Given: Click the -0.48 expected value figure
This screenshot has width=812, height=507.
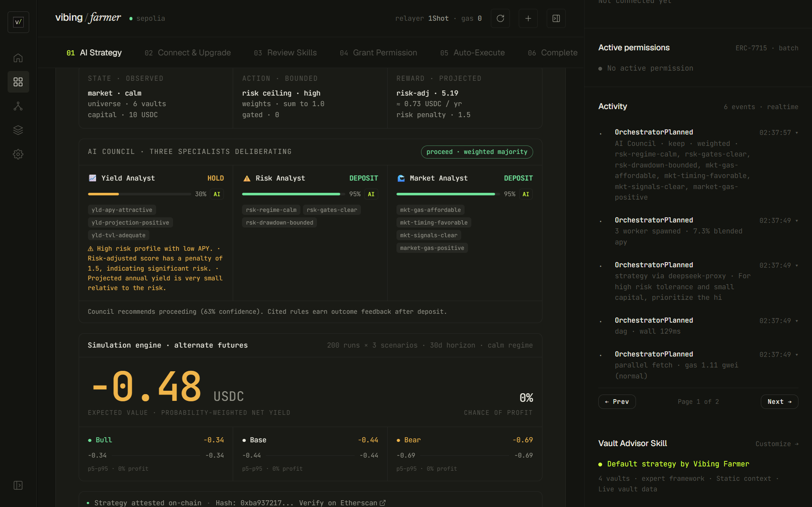Looking at the screenshot, I should click(146, 386).
